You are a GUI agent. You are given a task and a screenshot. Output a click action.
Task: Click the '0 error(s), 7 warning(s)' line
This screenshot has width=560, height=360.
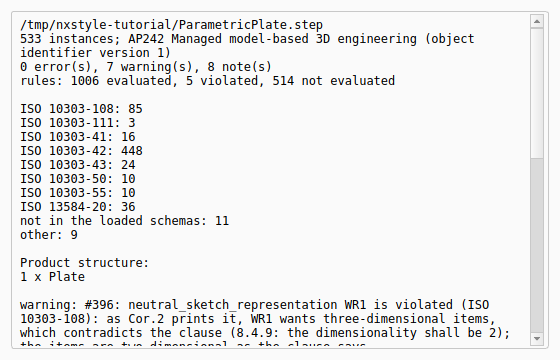tap(146, 67)
